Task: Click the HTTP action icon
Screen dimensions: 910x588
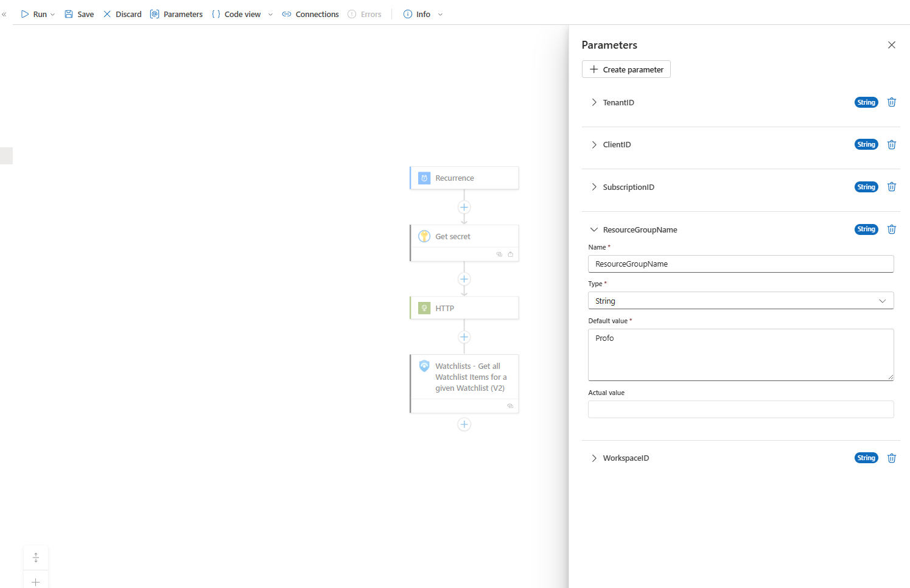Action: [x=424, y=309]
